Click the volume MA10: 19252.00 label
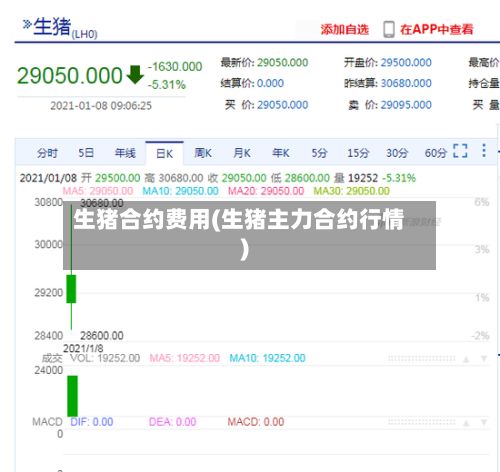 pos(267,358)
